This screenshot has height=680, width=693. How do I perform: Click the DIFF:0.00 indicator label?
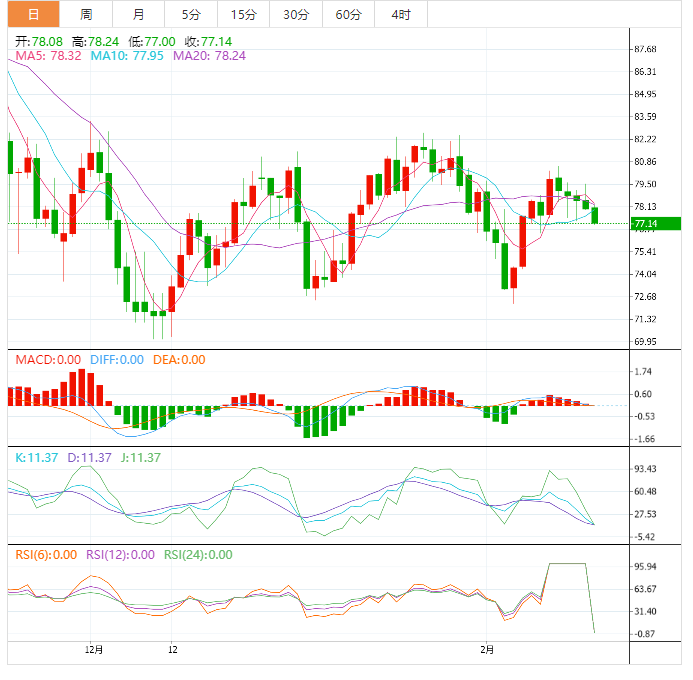(117, 360)
